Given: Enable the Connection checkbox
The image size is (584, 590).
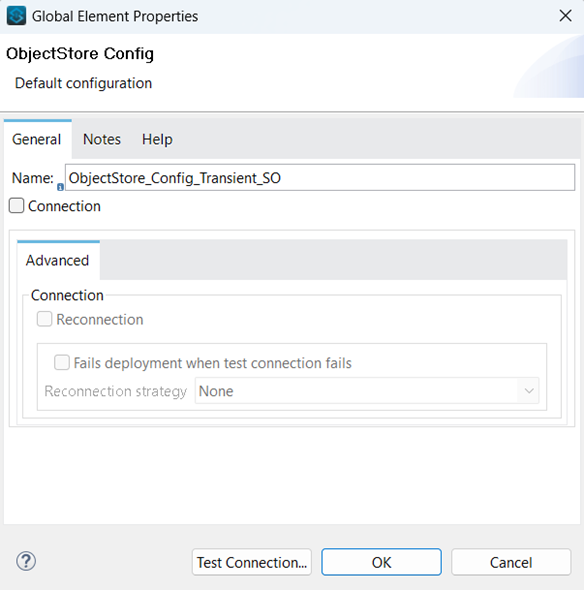Looking at the screenshot, I should pyautogui.click(x=17, y=206).
